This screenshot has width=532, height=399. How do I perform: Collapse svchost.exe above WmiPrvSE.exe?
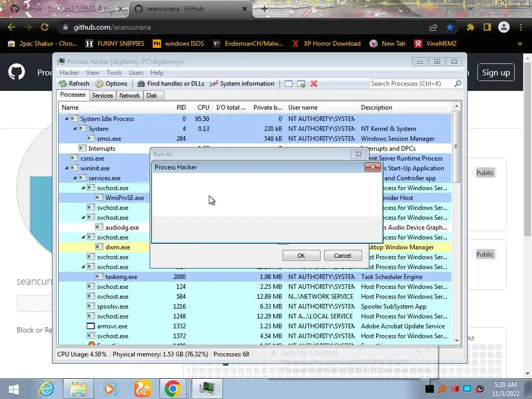[x=83, y=188]
